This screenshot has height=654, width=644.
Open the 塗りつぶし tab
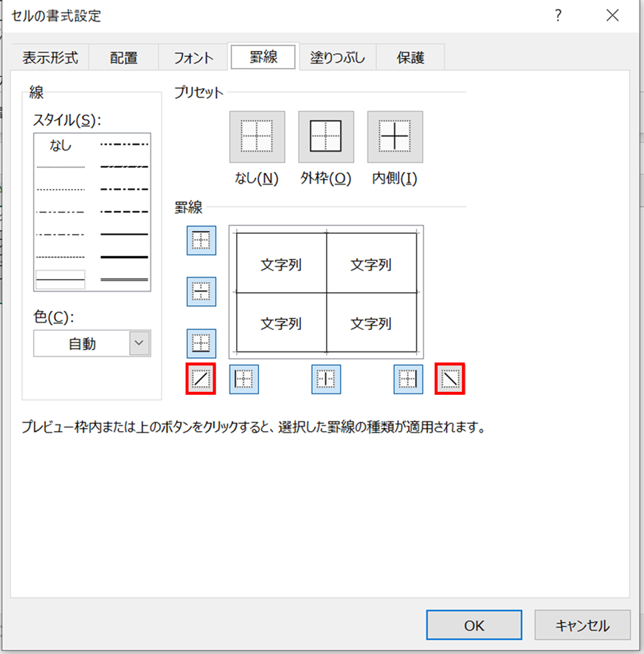337,58
